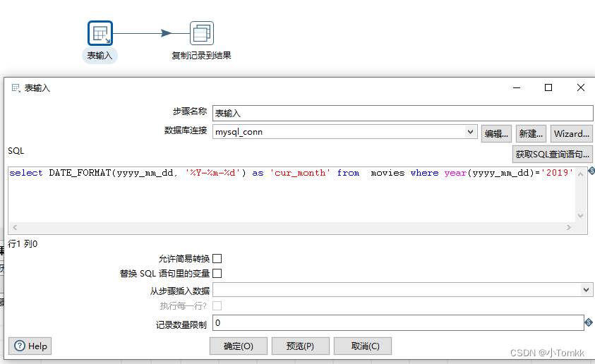The width and height of the screenshot is (595, 364).
Task: Confirm with 确定(O) button
Action: 239,346
